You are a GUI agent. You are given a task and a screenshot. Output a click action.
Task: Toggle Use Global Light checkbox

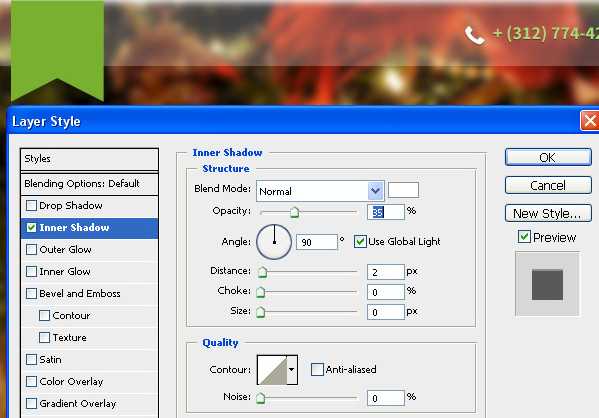360,241
